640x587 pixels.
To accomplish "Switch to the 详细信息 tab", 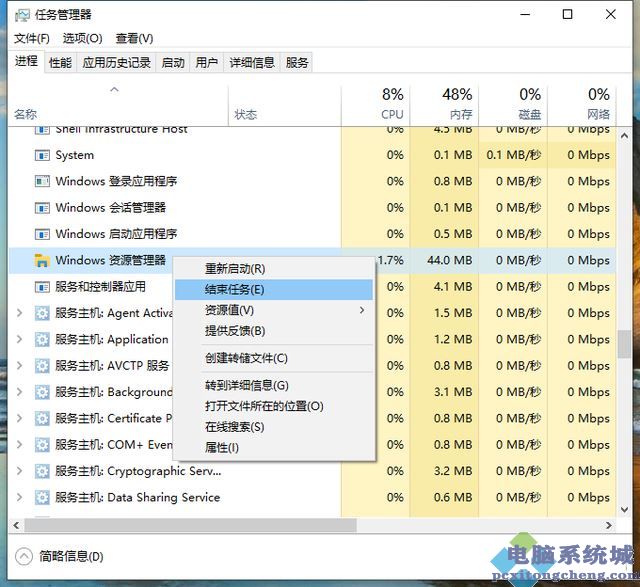I will click(x=252, y=63).
